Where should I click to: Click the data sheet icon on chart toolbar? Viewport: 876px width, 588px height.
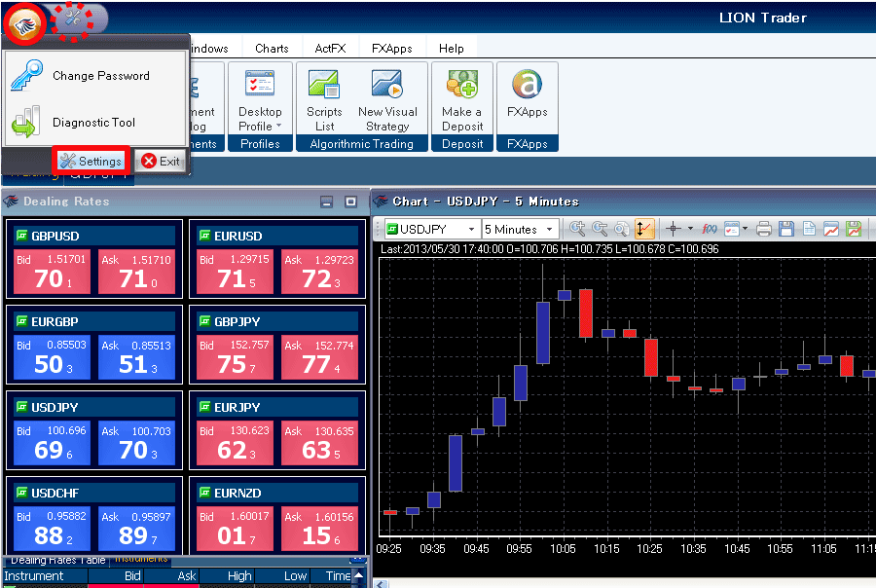pyautogui.click(x=809, y=229)
